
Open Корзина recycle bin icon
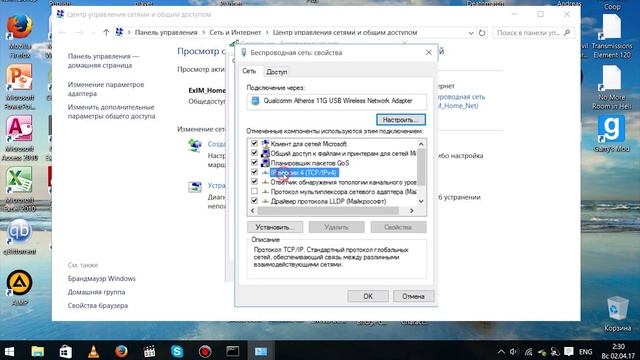pos(617,314)
